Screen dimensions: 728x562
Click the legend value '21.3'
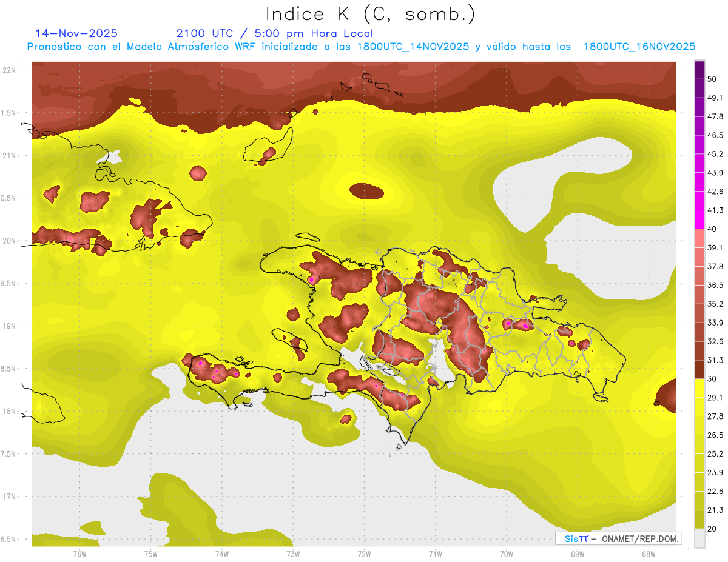[715, 510]
